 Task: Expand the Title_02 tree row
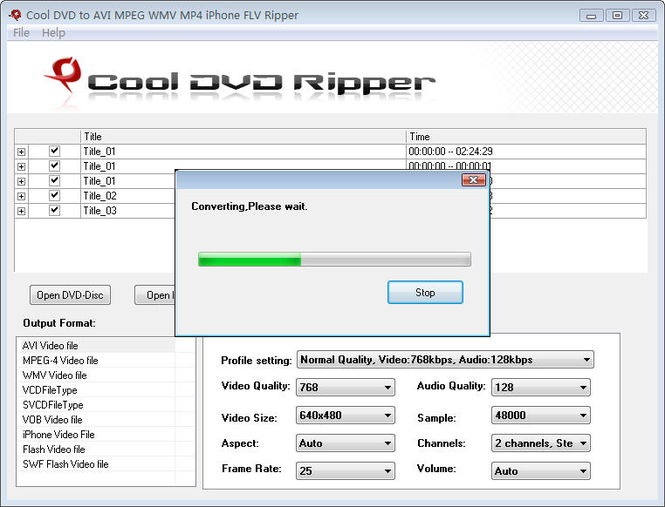(21, 196)
